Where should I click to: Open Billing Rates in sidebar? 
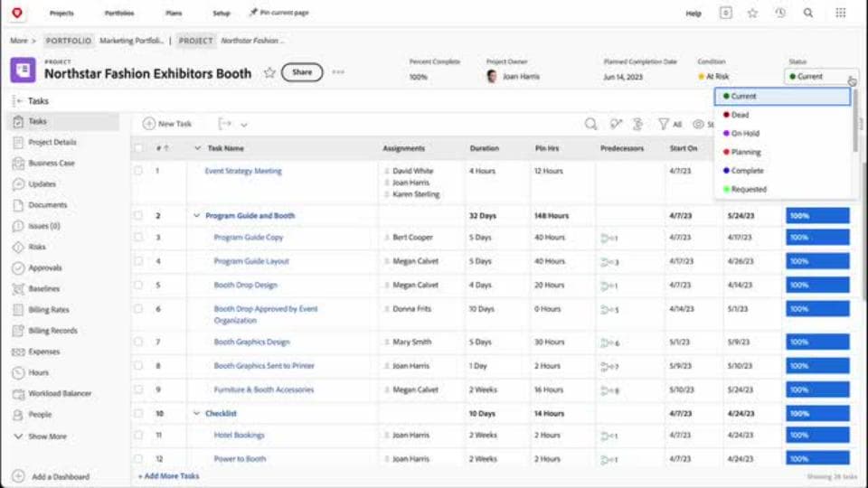(49, 310)
